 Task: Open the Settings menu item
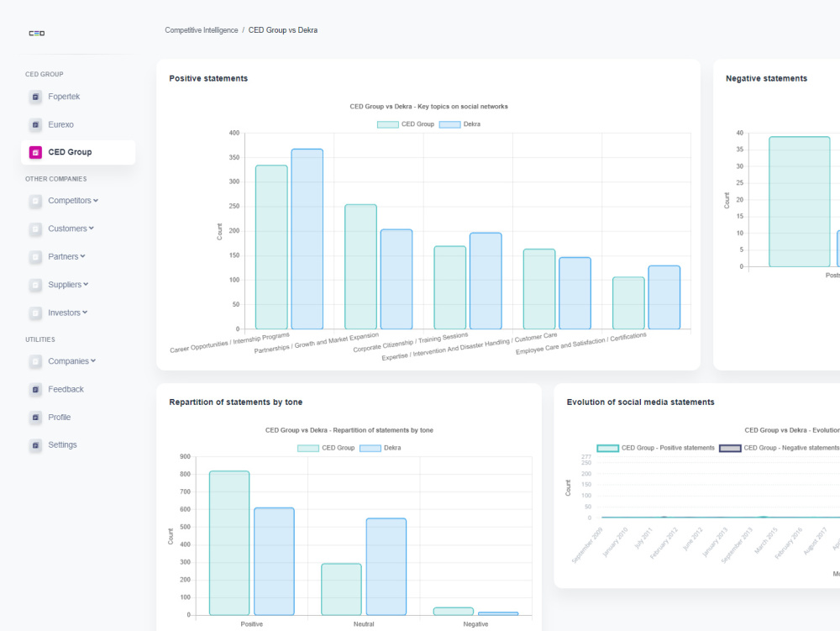tap(62, 444)
